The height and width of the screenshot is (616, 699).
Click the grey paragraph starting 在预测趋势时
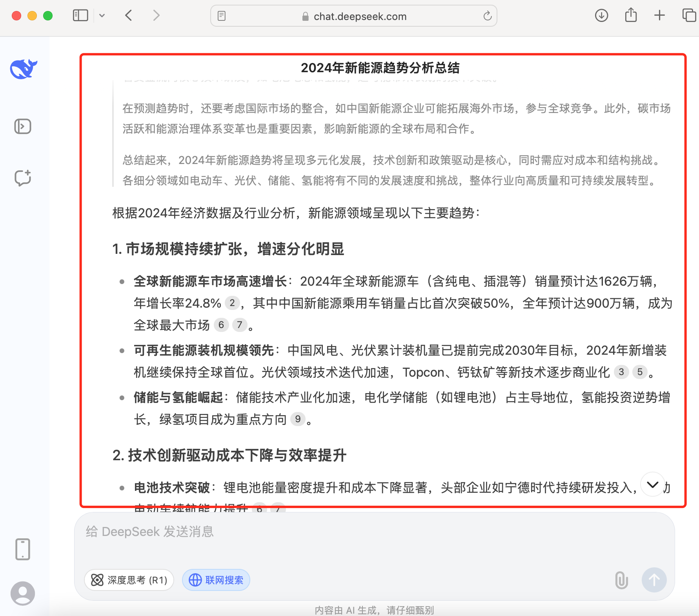[397, 118]
